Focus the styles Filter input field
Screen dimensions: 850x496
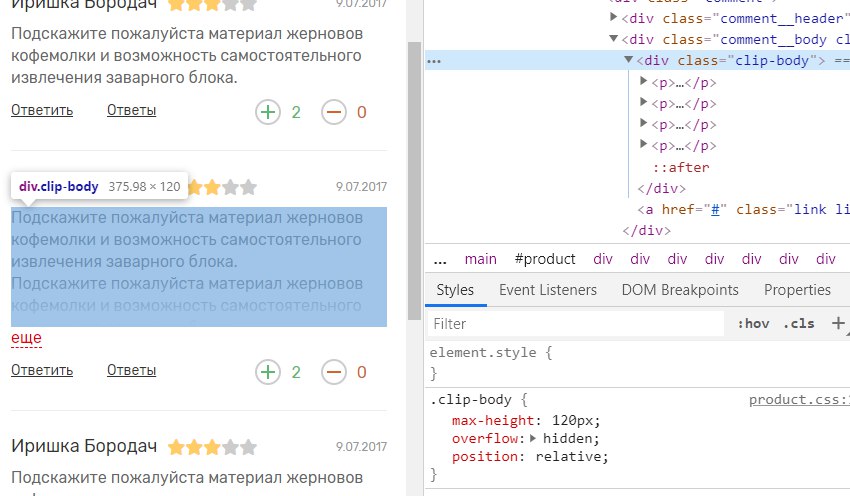(576, 324)
